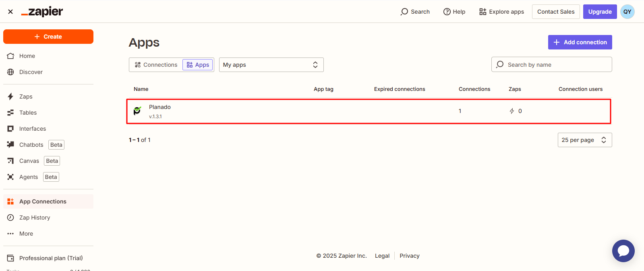This screenshot has height=271, width=644.
Task: Click the Beta badge next to Canvas
Action: click(52, 161)
